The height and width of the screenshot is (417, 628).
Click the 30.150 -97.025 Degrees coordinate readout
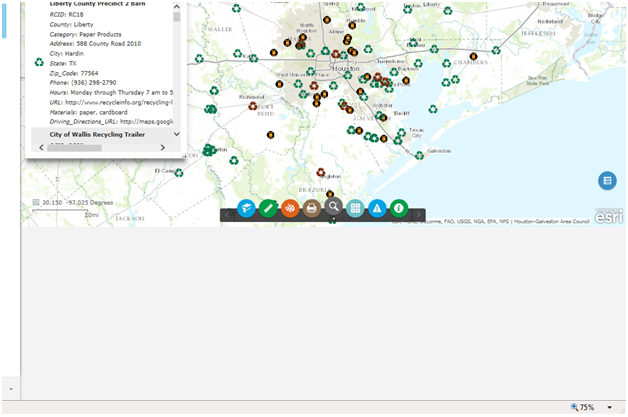[x=78, y=202]
